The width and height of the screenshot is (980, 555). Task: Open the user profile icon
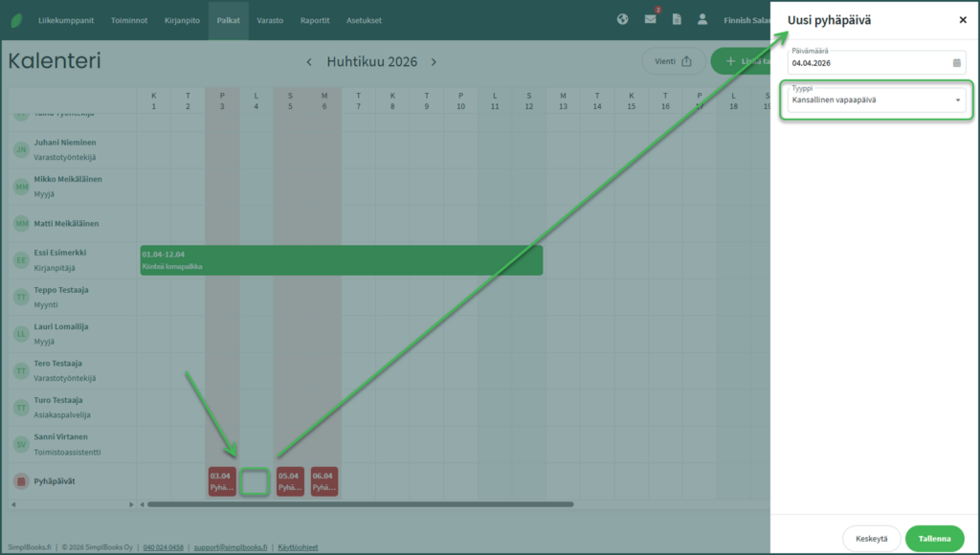[x=702, y=19]
